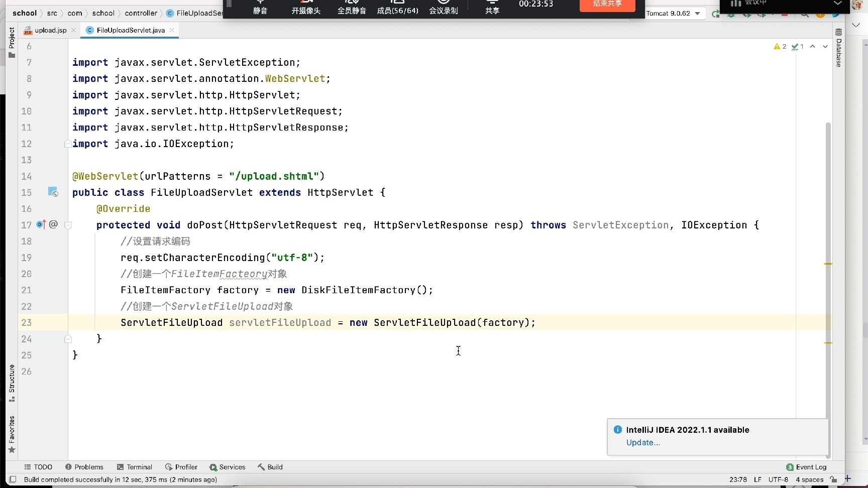
Task: Click the upper yellow warning stripe marker
Action: [x=828, y=264]
